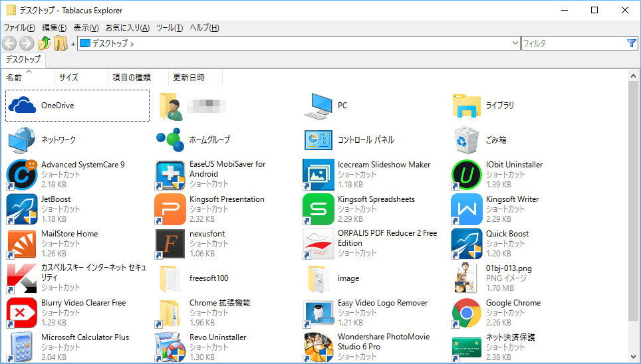
Task: Select Kingsoft Presentation icon
Action: 170,209
